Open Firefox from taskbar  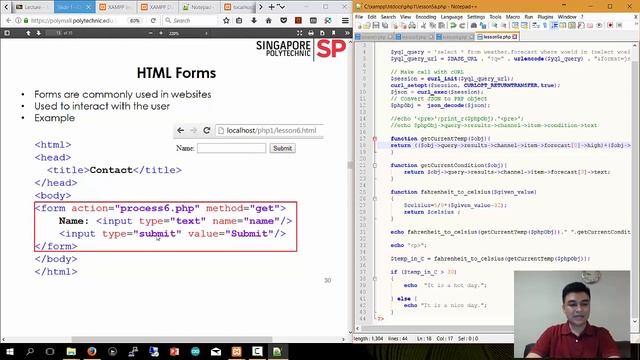pos(92,351)
